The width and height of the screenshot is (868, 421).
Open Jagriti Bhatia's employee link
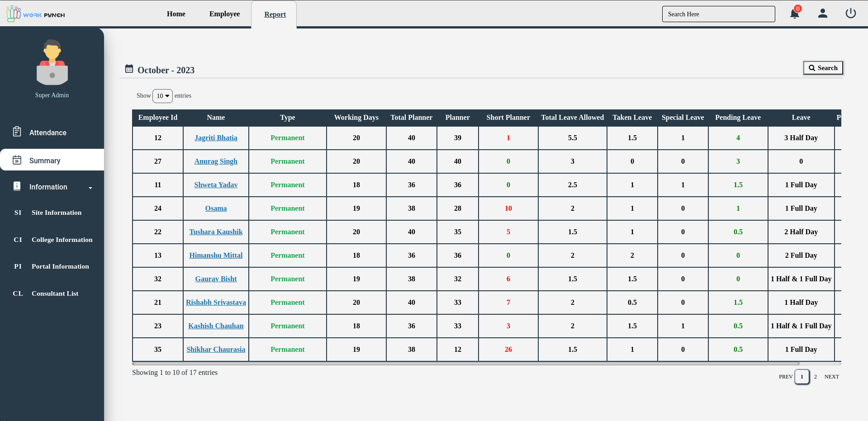[216, 138]
